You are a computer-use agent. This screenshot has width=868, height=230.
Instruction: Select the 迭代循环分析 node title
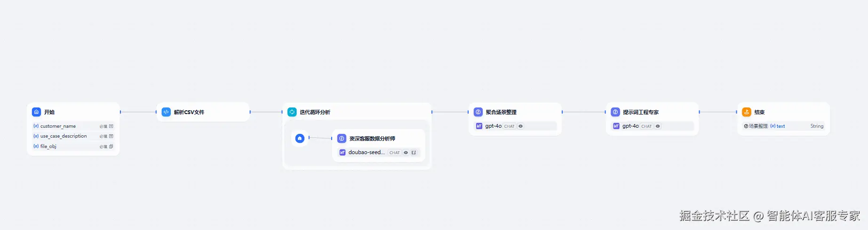point(315,112)
